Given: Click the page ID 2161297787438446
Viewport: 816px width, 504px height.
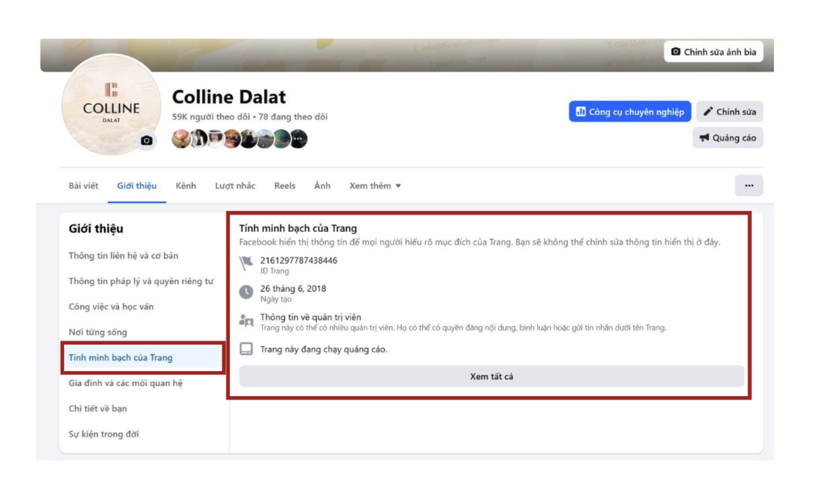Looking at the screenshot, I should (x=299, y=260).
